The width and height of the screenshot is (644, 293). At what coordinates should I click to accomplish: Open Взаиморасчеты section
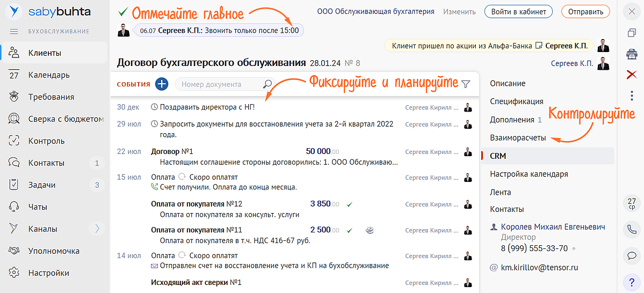click(x=518, y=138)
